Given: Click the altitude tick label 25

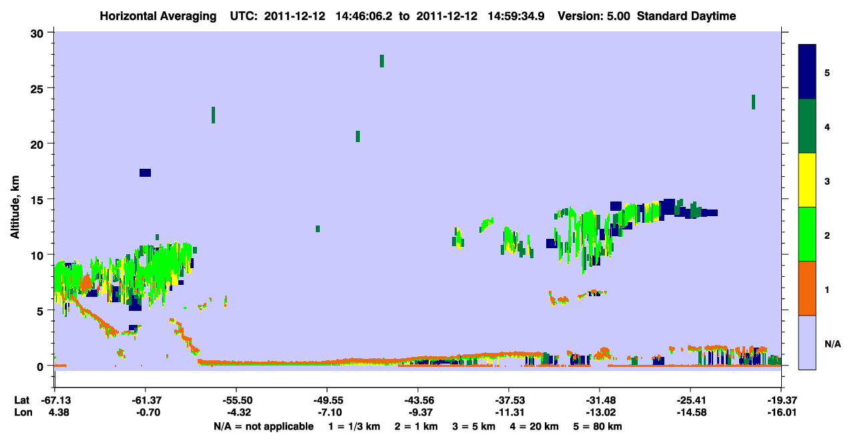Looking at the screenshot, I should [x=39, y=88].
